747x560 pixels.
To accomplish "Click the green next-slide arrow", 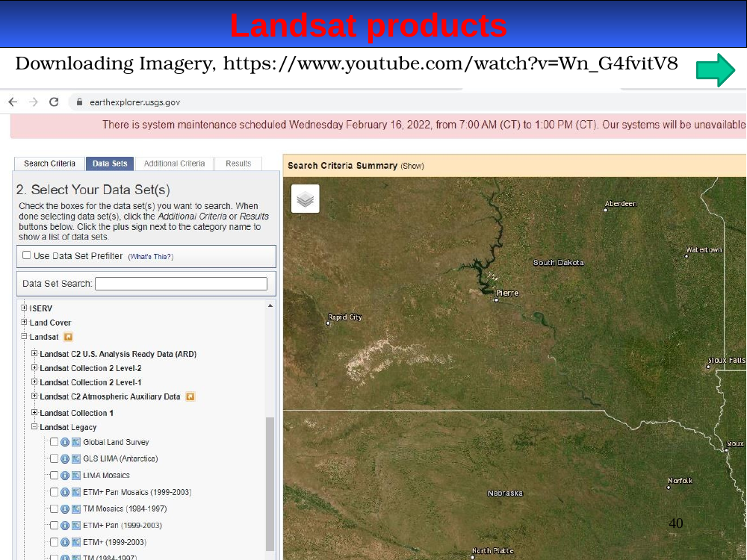I will coord(716,70).
